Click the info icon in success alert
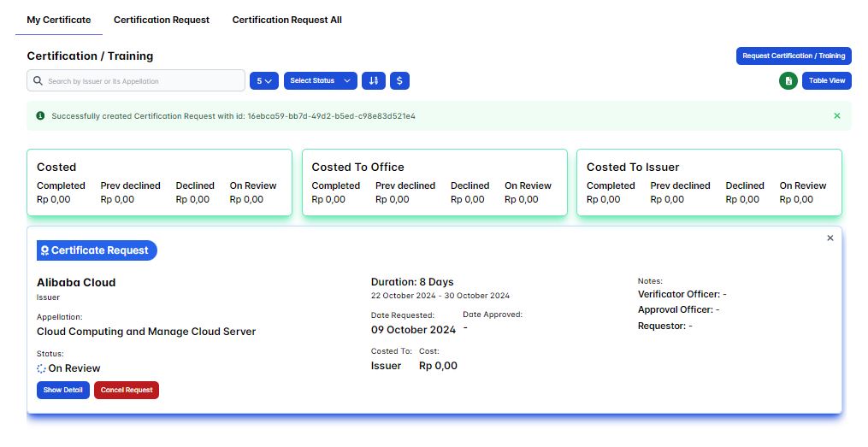Screen dimensions: 868x447 coord(40,115)
